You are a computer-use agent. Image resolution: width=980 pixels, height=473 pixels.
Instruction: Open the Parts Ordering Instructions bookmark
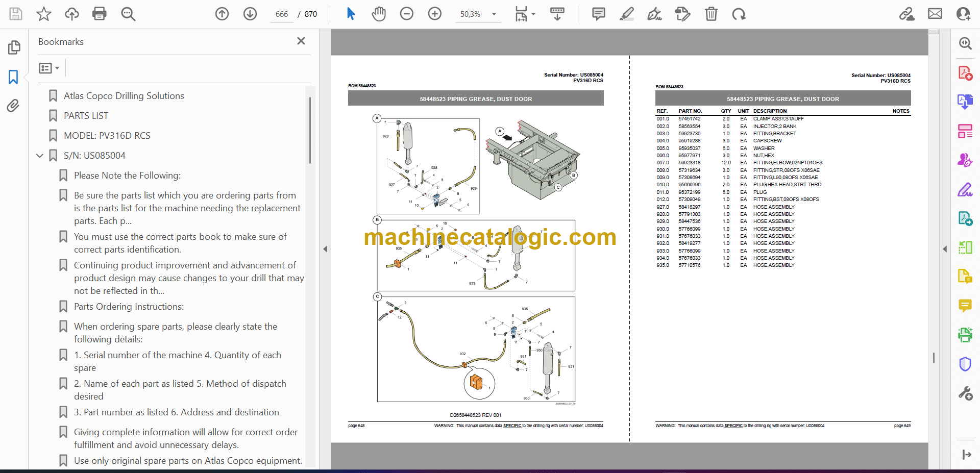click(x=129, y=307)
